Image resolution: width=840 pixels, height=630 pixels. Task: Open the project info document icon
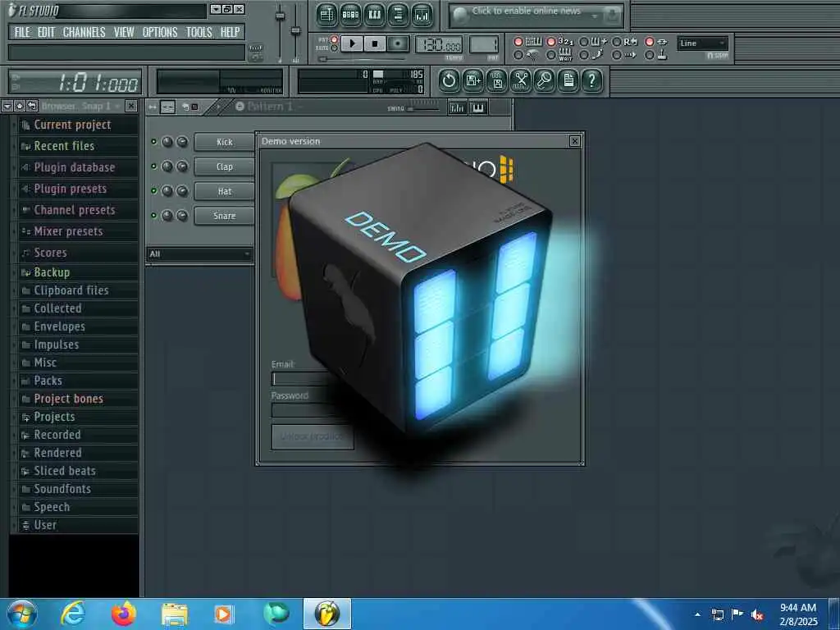click(x=568, y=81)
